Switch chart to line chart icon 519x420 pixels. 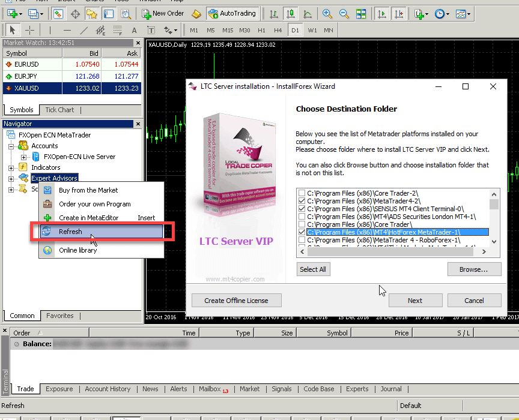coord(308,14)
